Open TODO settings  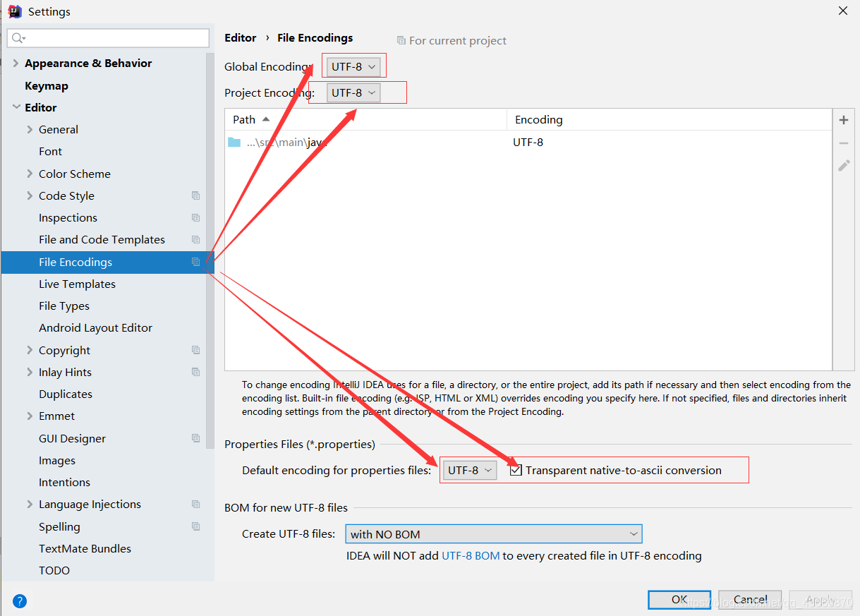[54, 571]
